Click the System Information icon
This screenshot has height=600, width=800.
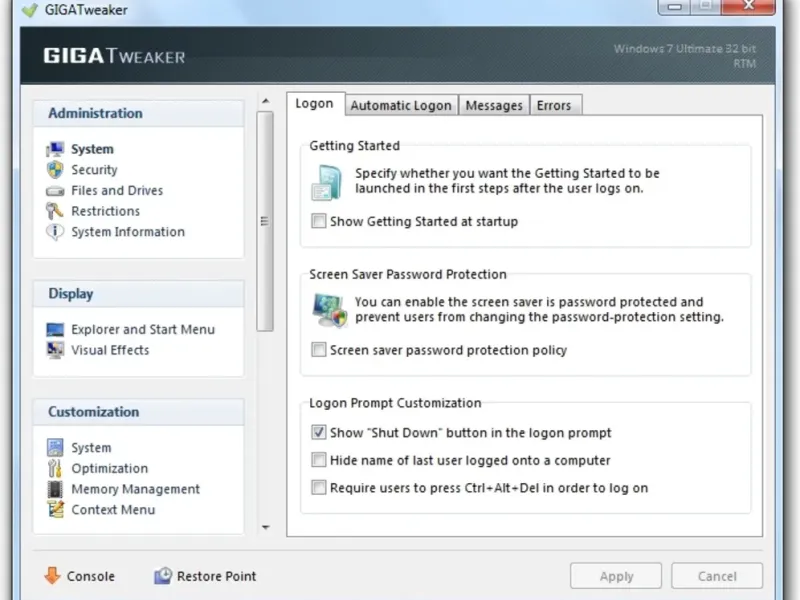click(55, 232)
